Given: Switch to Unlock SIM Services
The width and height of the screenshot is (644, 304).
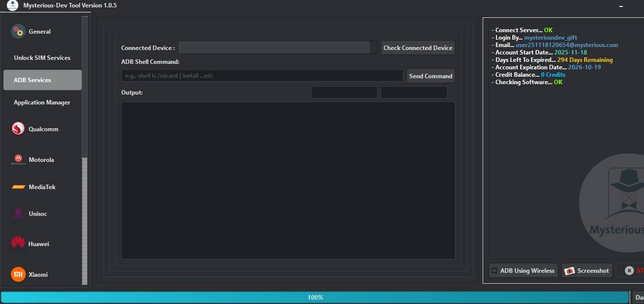Looking at the screenshot, I should click(x=42, y=57).
